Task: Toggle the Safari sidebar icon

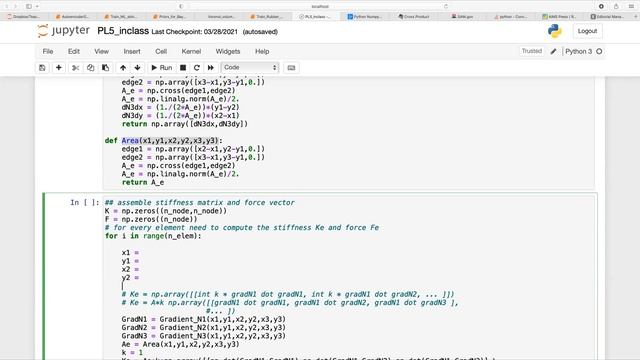Action: [x=29, y=7]
